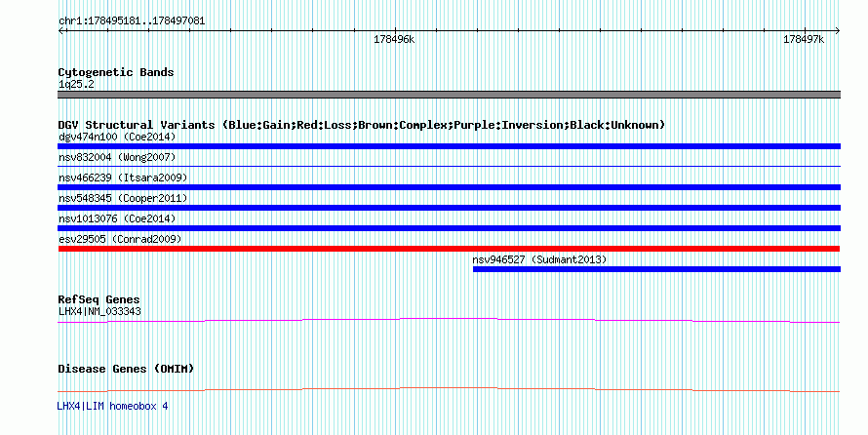This screenshot has width=868, height=435.
Task: Click the chr1:178495181..178497081 coordinates label
Action: tap(132, 21)
